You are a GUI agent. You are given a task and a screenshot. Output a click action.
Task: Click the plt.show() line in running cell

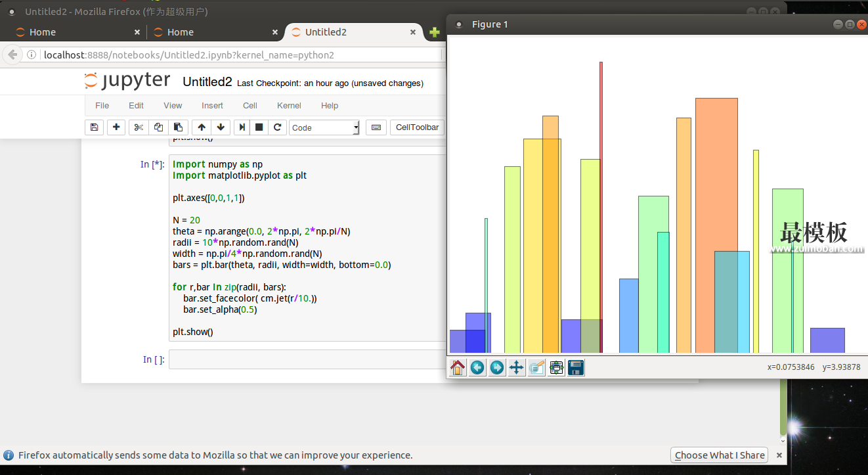(193, 332)
